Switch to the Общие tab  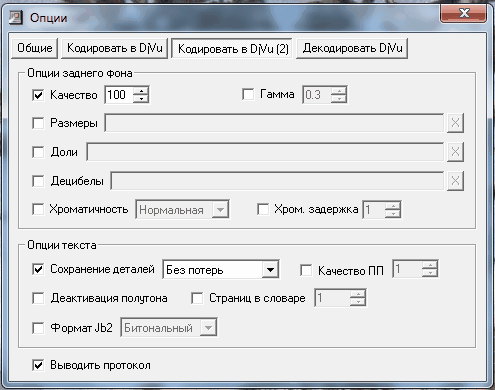[35, 48]
